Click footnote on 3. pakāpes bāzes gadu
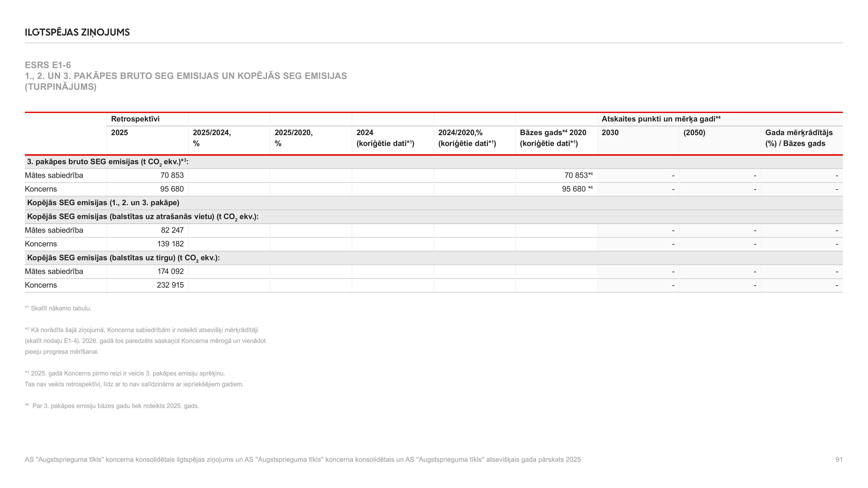 [x=112, y=406]
